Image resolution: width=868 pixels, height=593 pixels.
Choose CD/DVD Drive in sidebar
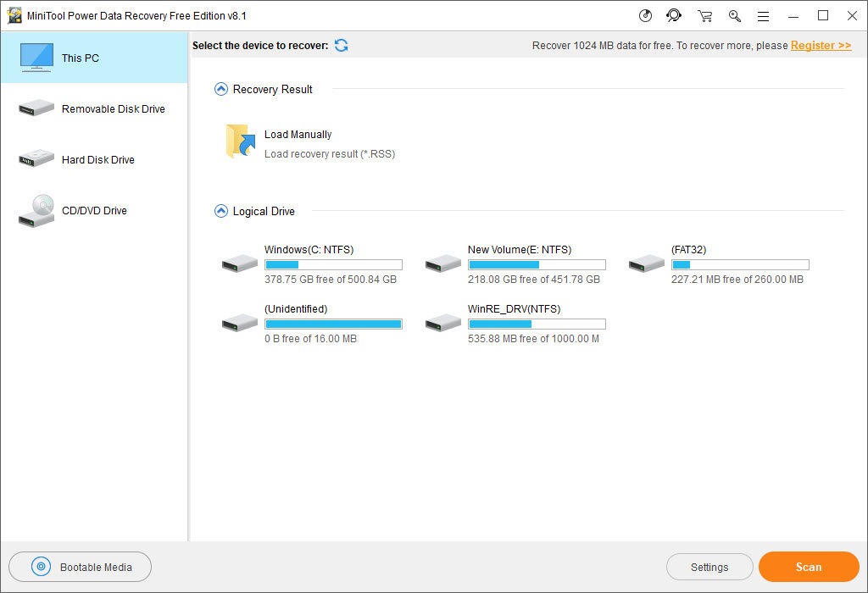click(93, 211)
